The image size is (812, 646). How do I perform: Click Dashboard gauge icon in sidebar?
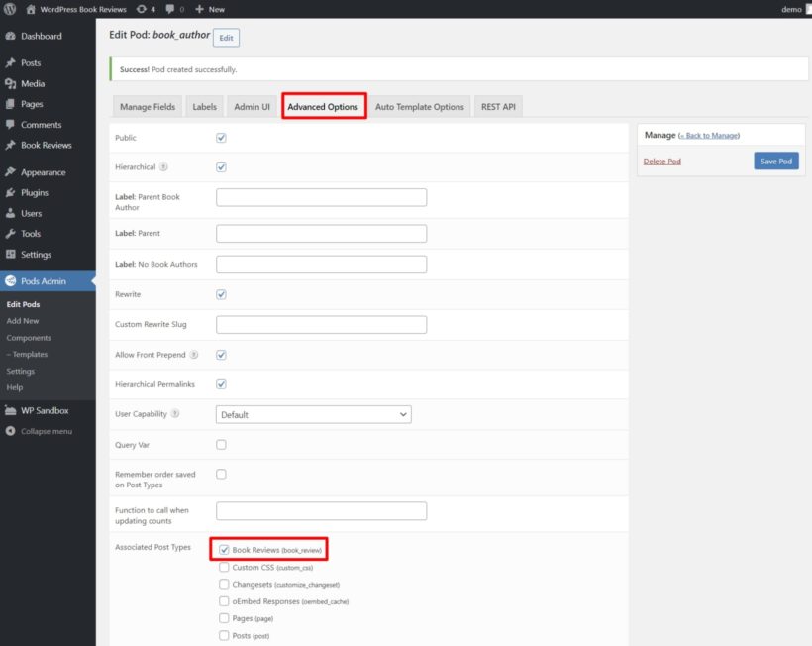[10, 36]
